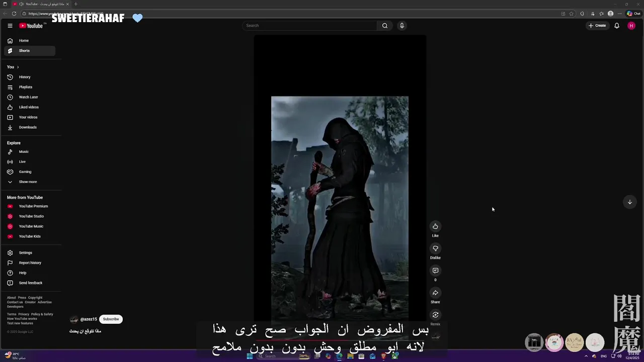This screenshot has height=362, width=644.
Task: Open the Short's comments
Action: pyautogui.click(x=435, y=270)
